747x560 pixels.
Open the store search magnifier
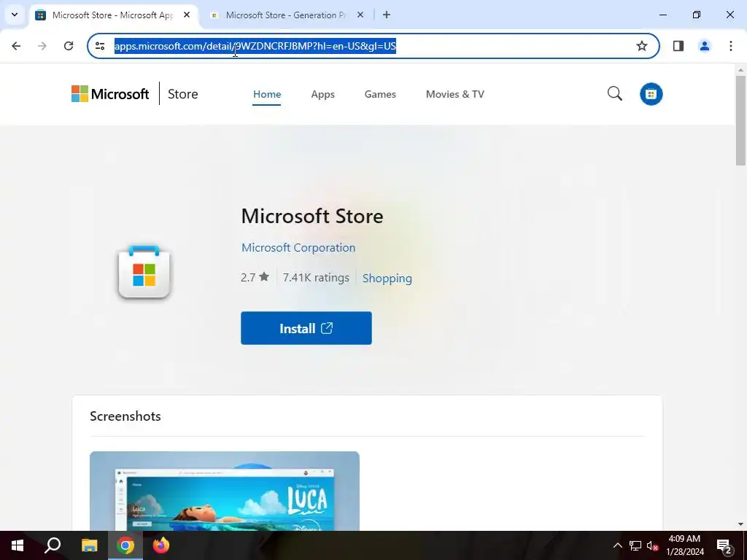point(614,94)
